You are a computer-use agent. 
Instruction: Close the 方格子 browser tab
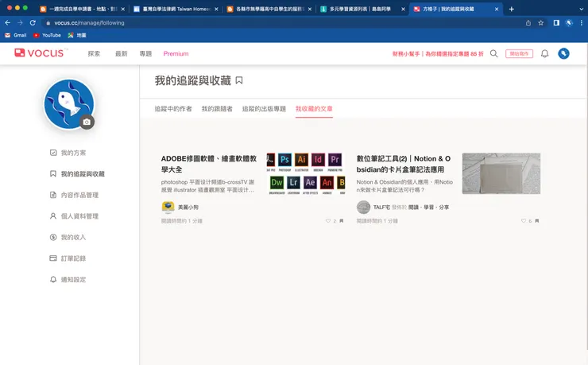tap(497, 9)
